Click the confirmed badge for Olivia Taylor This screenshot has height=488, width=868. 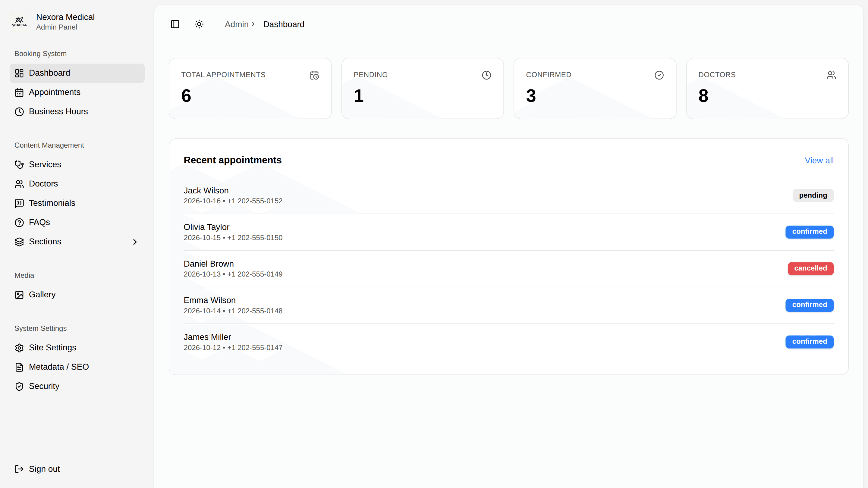pos(809,232)
